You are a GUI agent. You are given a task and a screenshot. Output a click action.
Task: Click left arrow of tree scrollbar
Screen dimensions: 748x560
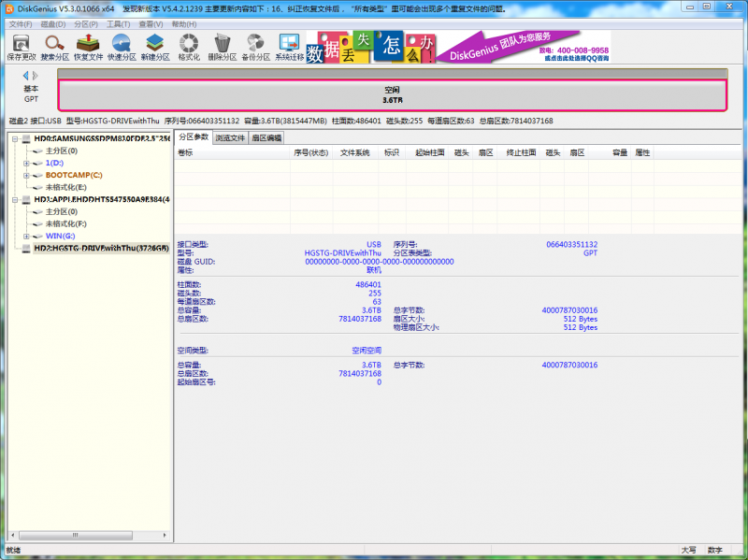pos(13,535)
